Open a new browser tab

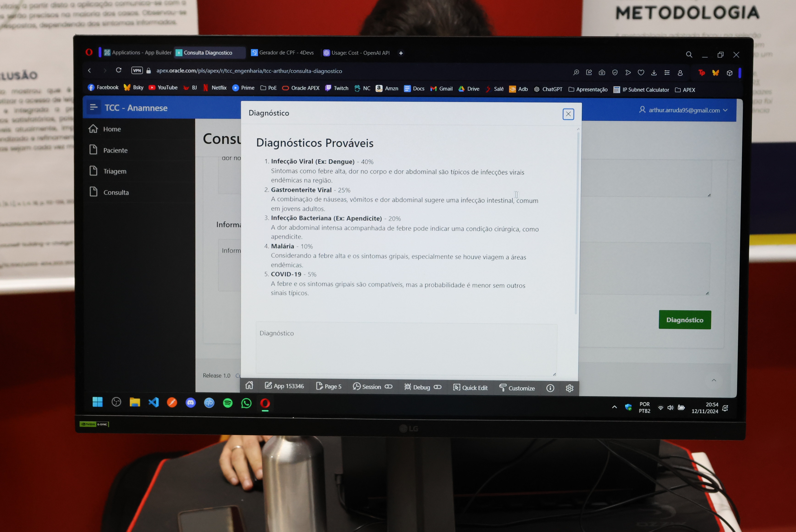tap(401, 53)
